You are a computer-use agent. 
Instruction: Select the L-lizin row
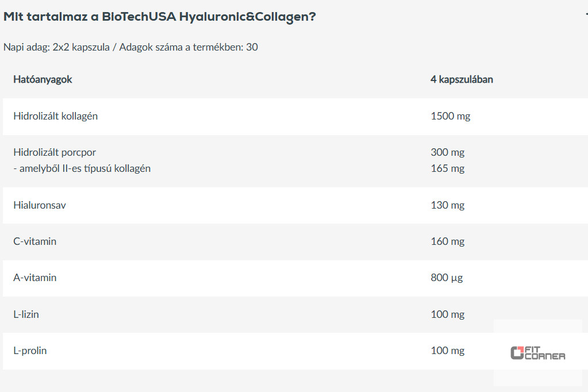pos(295,314)
